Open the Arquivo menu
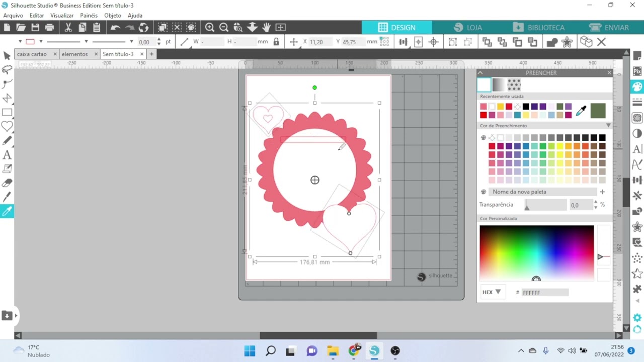 pyautogui.click(x=13, y=16)
